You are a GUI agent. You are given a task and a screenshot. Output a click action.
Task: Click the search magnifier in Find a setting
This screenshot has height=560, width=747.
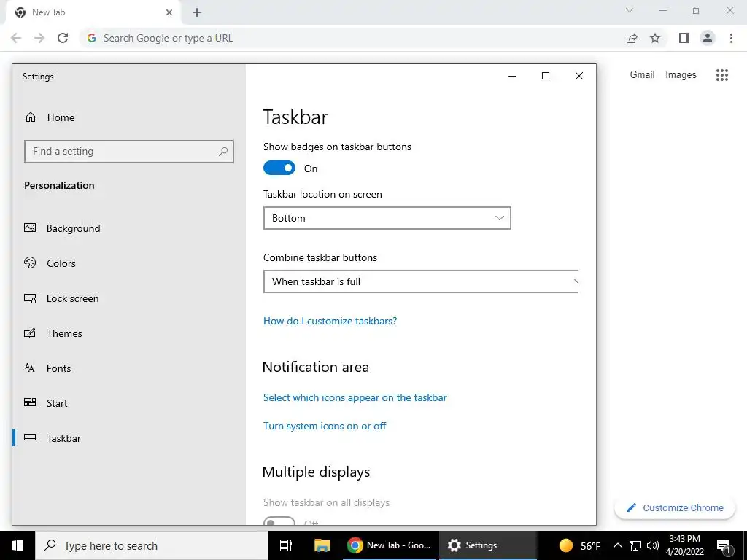click(x=223, y=152)
